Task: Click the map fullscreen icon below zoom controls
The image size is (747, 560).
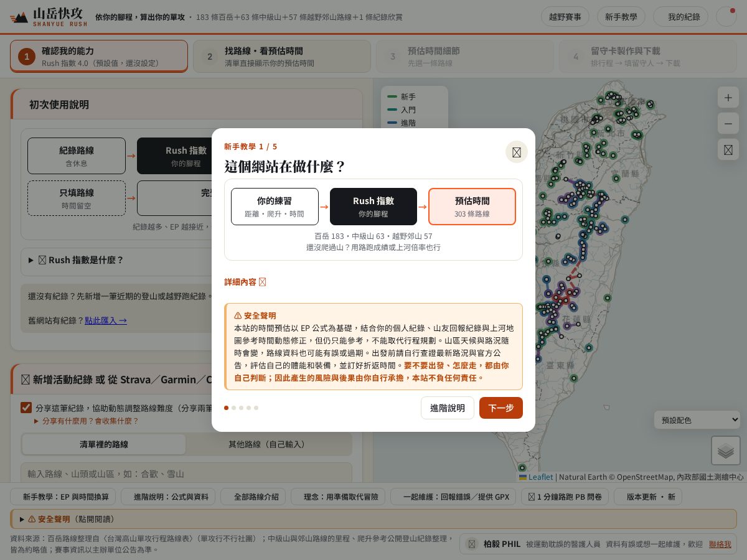Action: click(x=728, y=149)
